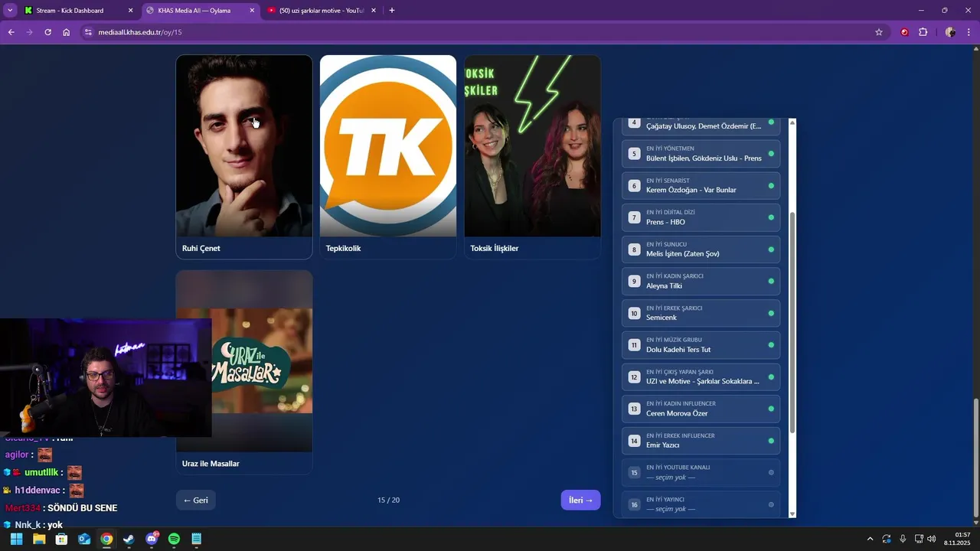The image size is (980, 551).
Task: Open category 8 En İyi Sunucu row
Action: (x=701, y=249)
